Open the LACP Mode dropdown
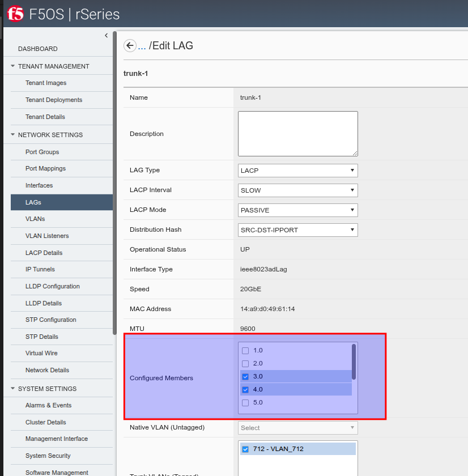468x476 pixels. [x=297, y=210]
